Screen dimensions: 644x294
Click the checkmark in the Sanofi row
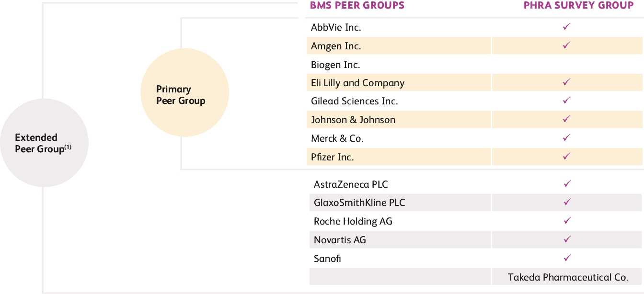(x=567, y=258)
